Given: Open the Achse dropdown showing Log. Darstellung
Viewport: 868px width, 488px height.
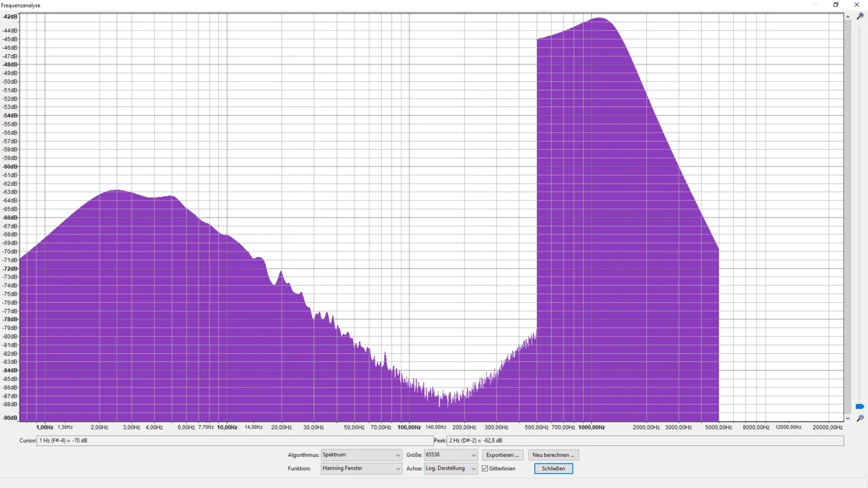Looking at the screenshot, I should tap(451, 468).
